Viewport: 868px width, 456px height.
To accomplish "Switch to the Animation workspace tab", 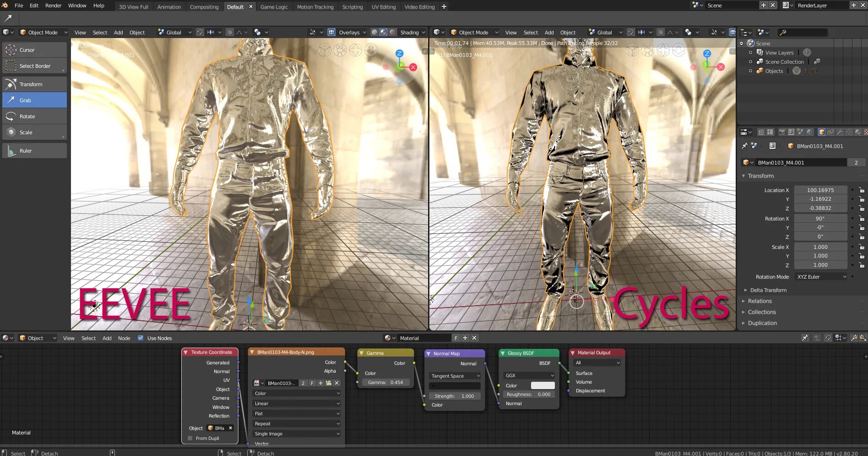I will 169,7.
